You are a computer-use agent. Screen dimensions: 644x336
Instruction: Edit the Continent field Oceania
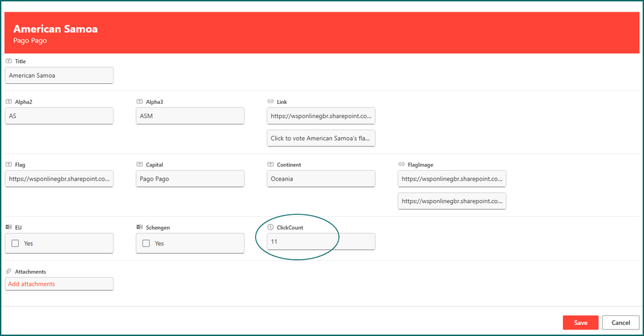pos(321,179)
